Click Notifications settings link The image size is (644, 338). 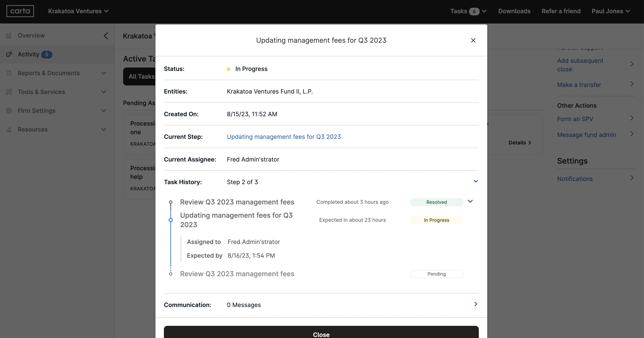click(575, 179)
